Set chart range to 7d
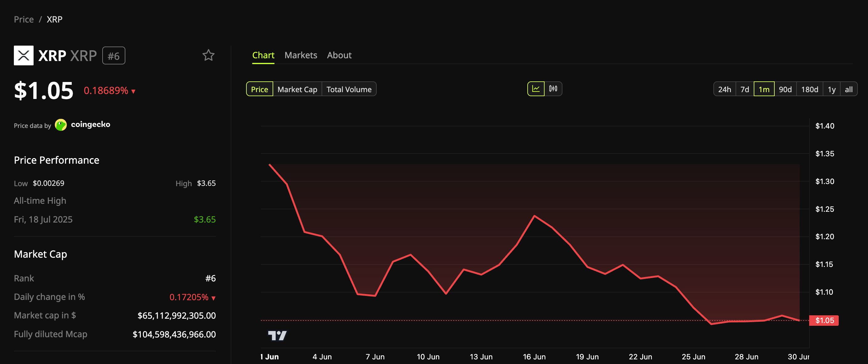The image size is (868, 364). pos(745,89)
